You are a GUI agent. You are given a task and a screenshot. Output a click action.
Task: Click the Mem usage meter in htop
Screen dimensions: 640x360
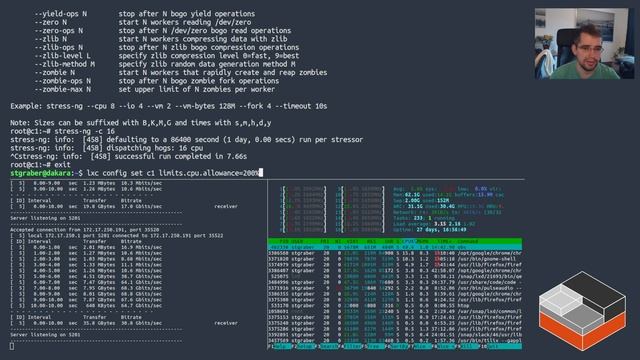click(448, 195)
